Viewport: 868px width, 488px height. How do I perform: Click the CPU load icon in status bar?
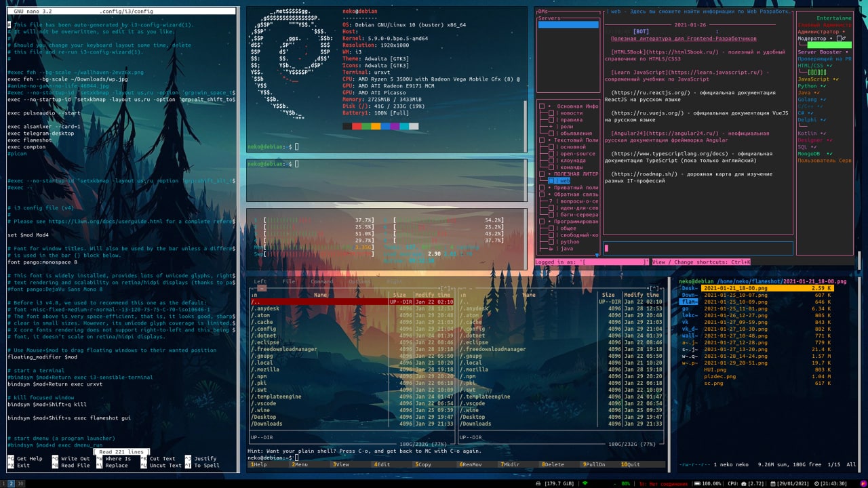pyautogui.click(x=743, y=483)
